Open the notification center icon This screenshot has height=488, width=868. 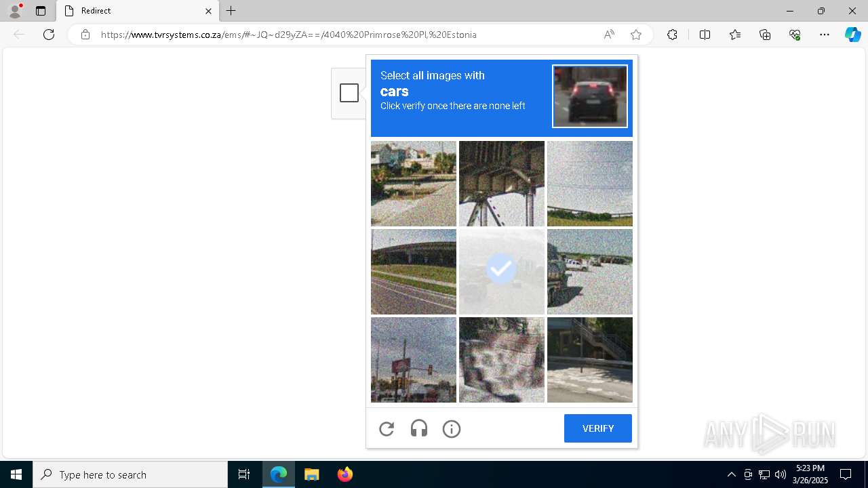tap(846, 474)
